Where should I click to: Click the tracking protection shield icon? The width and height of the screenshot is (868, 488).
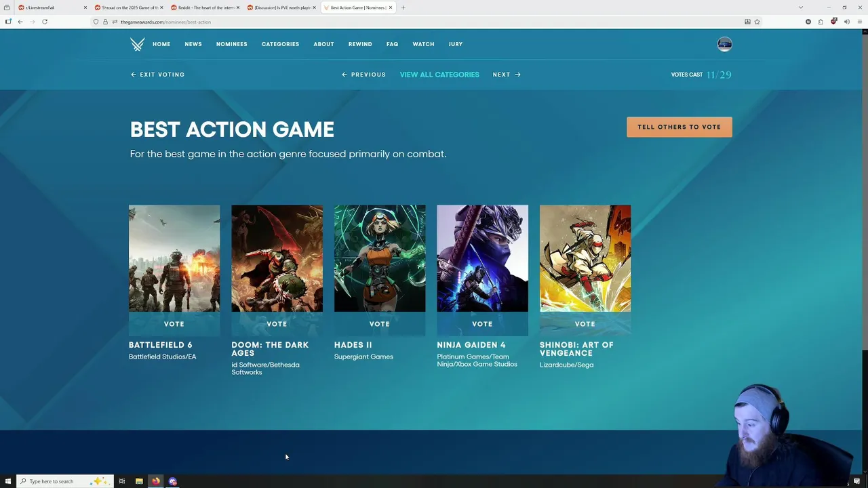[96, 22]
